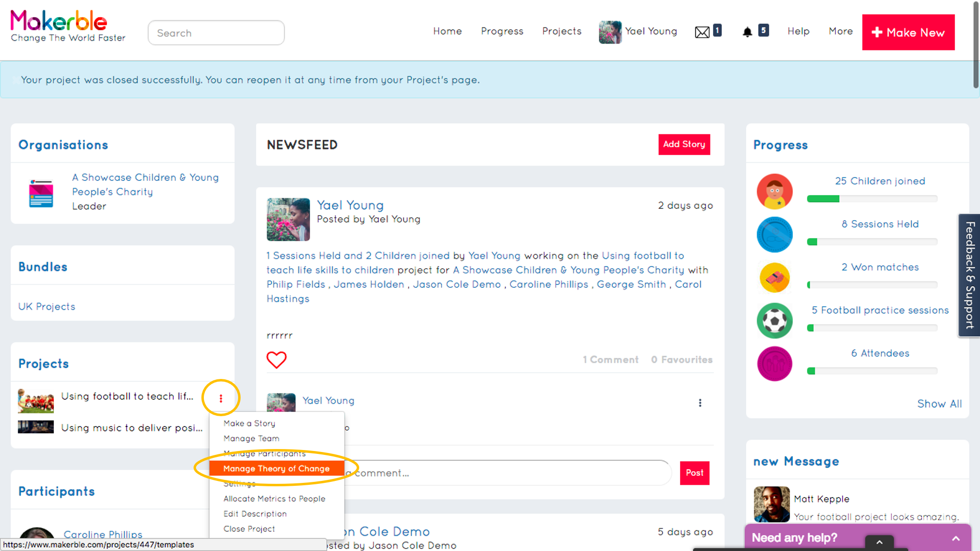Click the Search input field
Screen dimensions: 980x551
[x=216, y=33]
